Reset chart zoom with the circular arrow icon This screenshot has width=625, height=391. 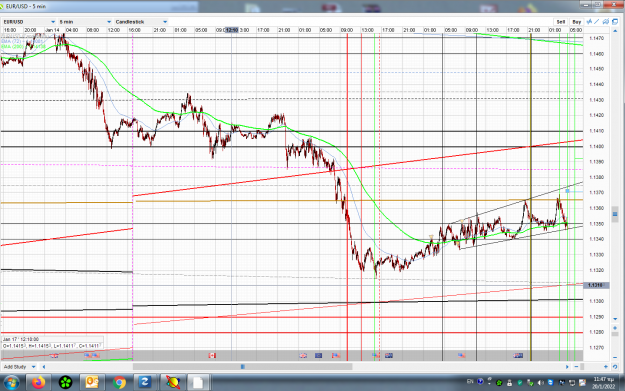pyautogui.click(x=615, y=367)
